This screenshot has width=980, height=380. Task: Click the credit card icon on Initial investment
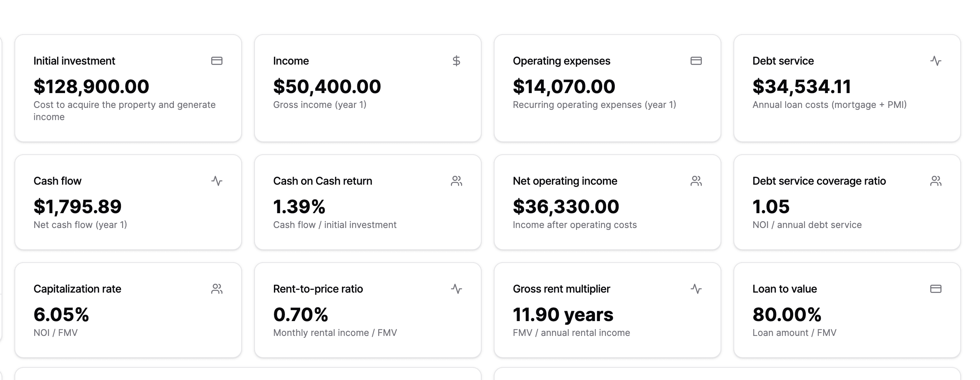pos(217,61)
